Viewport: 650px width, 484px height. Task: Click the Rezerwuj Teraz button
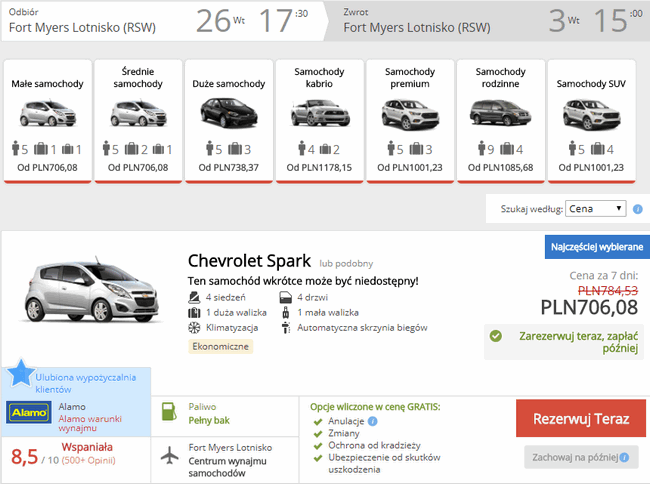tap(581, 419)
